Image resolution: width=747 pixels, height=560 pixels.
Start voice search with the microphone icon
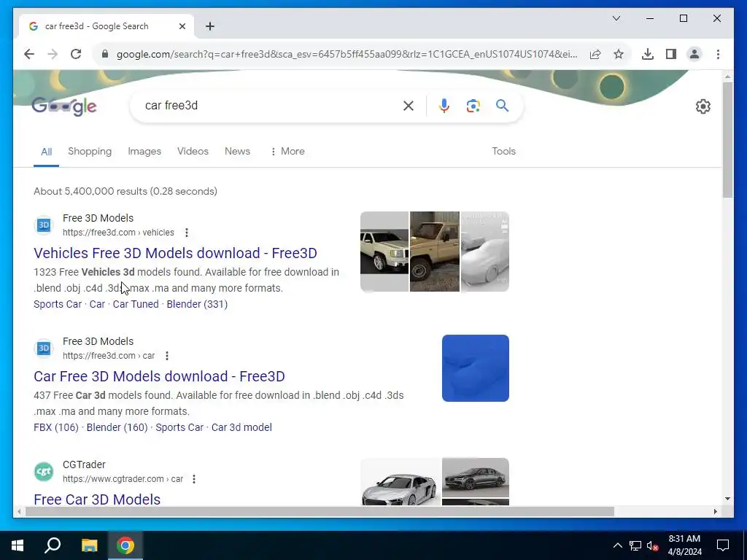tap(444, 106)
